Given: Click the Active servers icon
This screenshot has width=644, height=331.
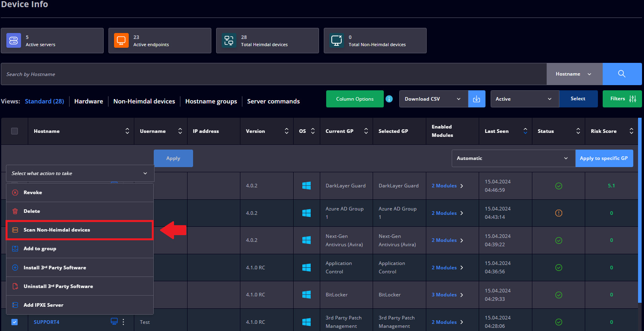Looking at the screenshot, I should point(14,41).
